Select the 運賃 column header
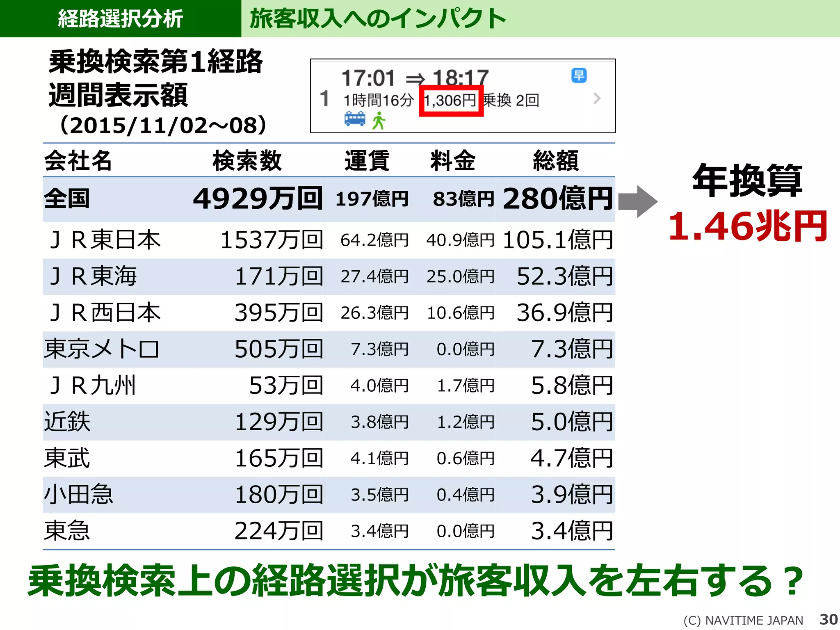This screenshot has height=630, width=840. (x=367, y=160)
